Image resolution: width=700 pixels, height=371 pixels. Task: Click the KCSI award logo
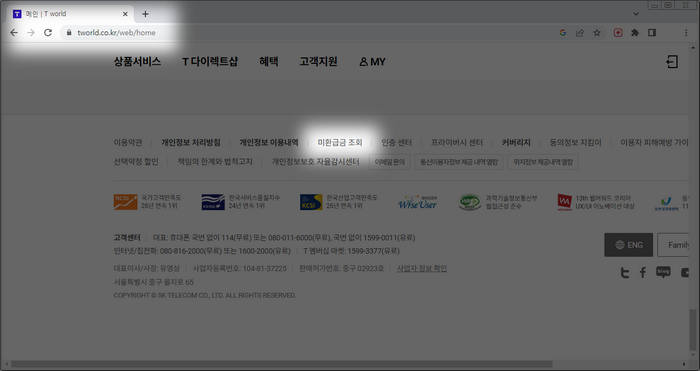click(311, 202)
